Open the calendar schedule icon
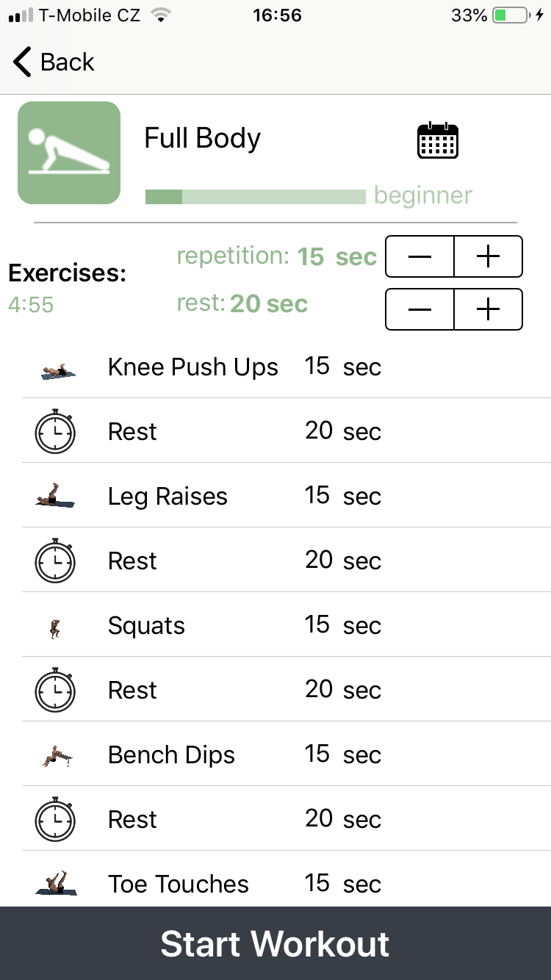Viewport: 551px width, 980px height. [x=437, y=140]
